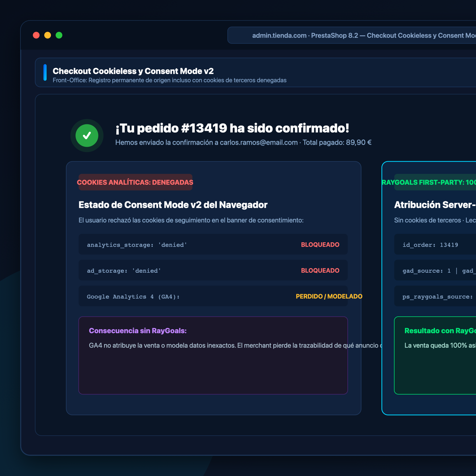
Task: Click the 'COOKIES ANALÍTICAS: DENEGADAS' badge
Action: pyautogui.click(x=135, y=182)
